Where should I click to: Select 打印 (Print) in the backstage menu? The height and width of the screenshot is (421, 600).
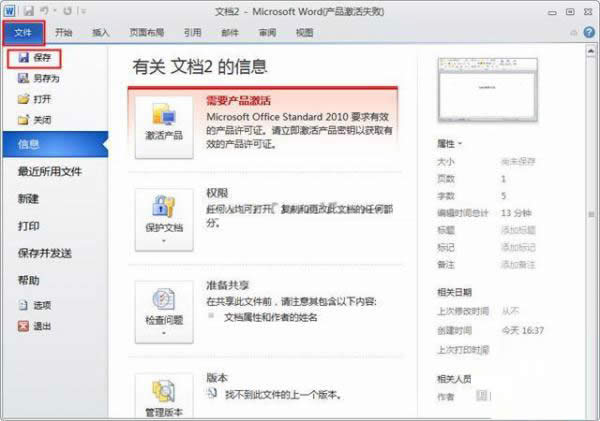point(29,226)
